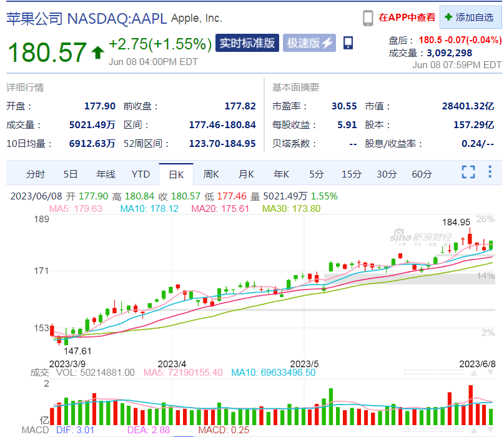Click the up triangle in the 成交 panel header
Screen dimensions: 504x437
coord(474,373)
